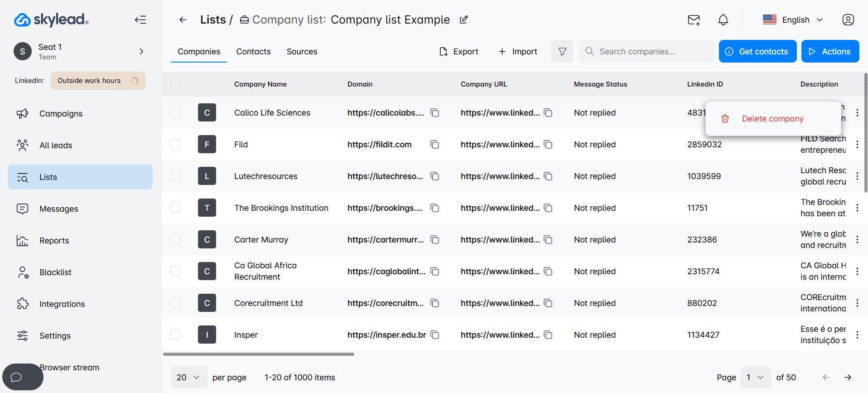Click the vertical table scrollbar
Viewport: 868px width, 393px height.
[x=866, y=132]
